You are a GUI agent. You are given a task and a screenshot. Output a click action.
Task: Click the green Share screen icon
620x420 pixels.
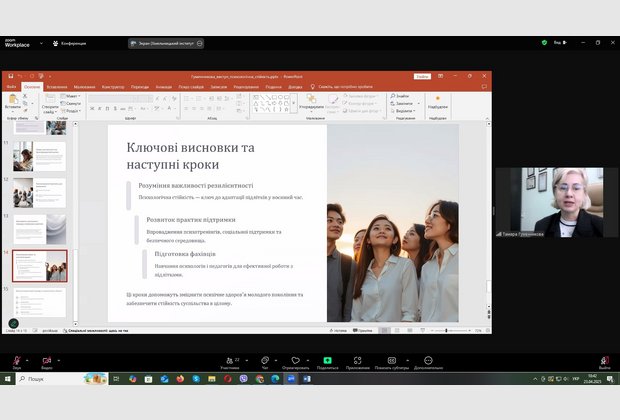tap(327, 361)
